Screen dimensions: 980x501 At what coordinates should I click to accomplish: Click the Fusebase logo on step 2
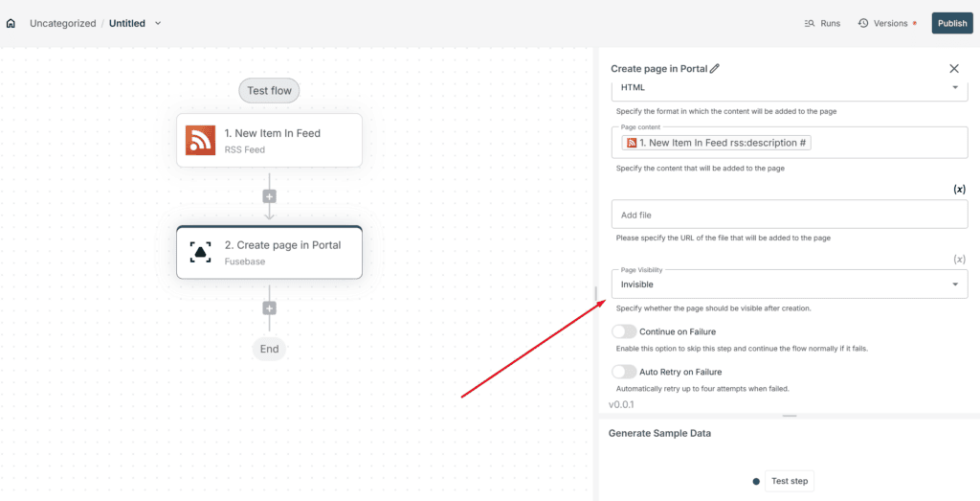201,252
